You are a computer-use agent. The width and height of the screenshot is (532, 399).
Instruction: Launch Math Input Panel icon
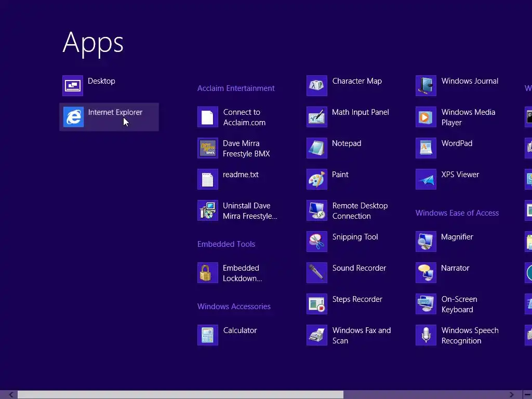click(317, 117)
